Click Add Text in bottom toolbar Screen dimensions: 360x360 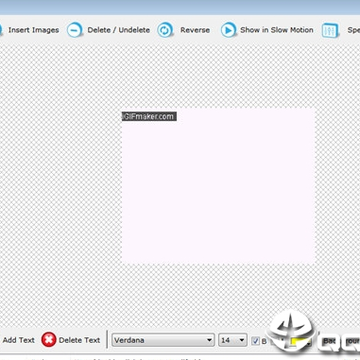(x=19, y=340)
